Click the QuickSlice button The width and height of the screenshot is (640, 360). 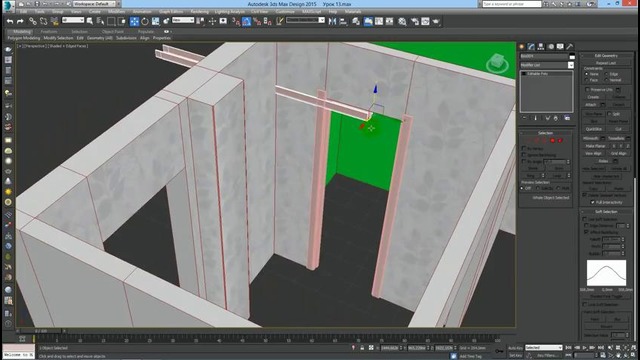[593, 129]
